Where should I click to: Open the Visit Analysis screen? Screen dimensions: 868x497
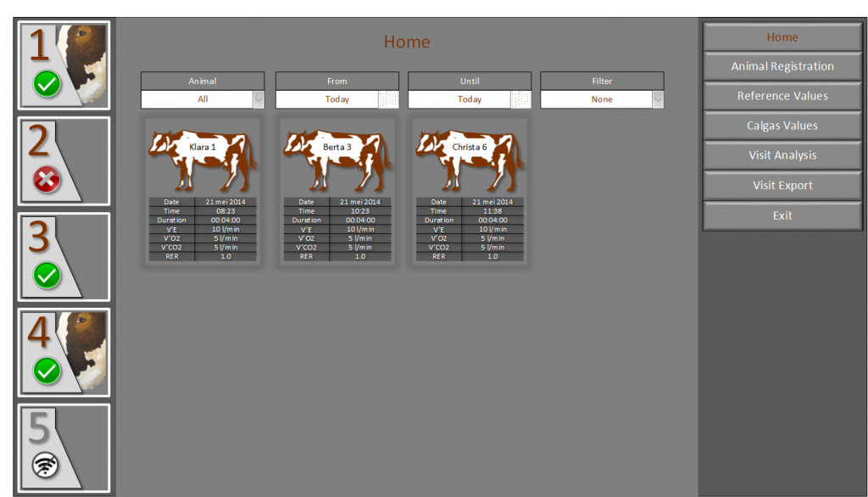click(x=782, y=156)
